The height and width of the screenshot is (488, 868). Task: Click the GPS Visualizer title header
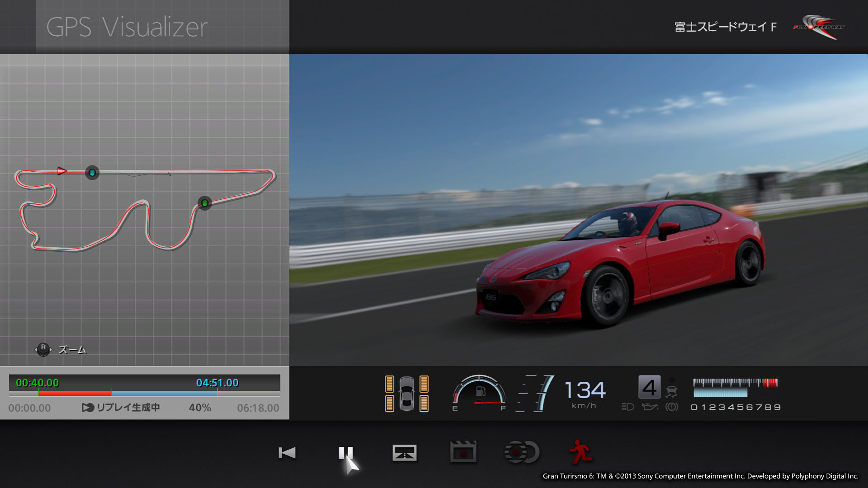pos(127,27)
